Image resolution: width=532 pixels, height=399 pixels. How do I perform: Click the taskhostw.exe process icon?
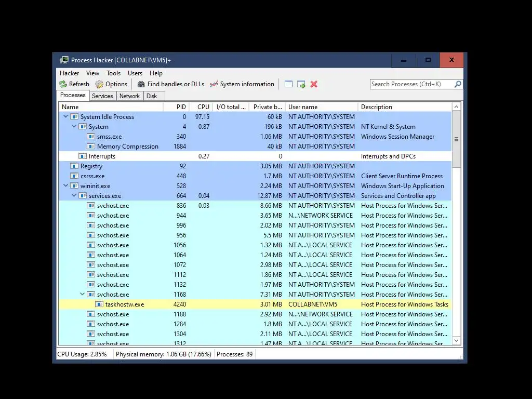click(x=99, y=304)
